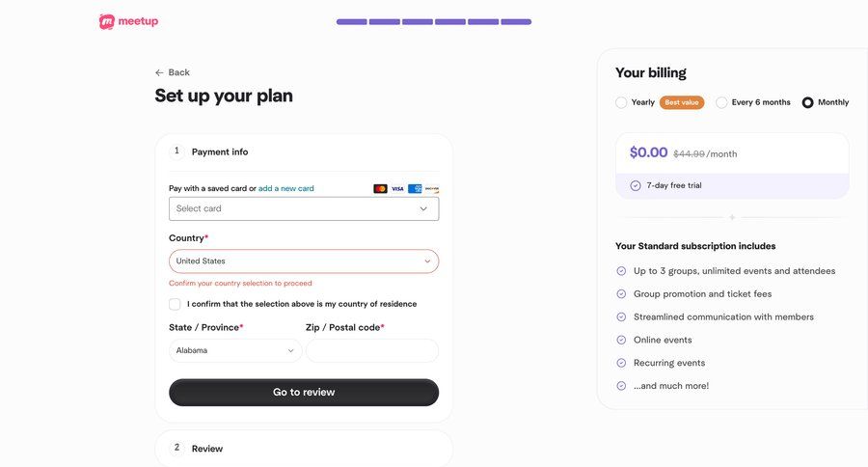Click the Zip / Postal code field
The width and height of the screenshot is (868, 467).
click(372, 351)
